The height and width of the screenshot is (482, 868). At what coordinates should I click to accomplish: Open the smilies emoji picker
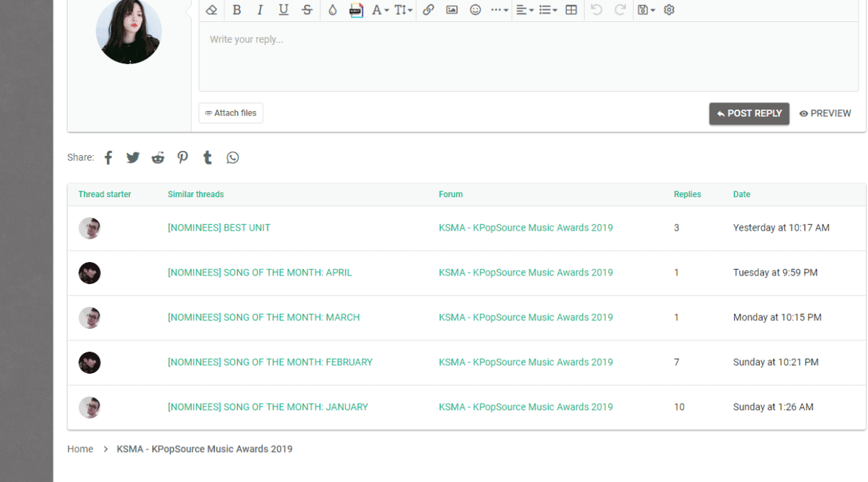coord(475,10)
